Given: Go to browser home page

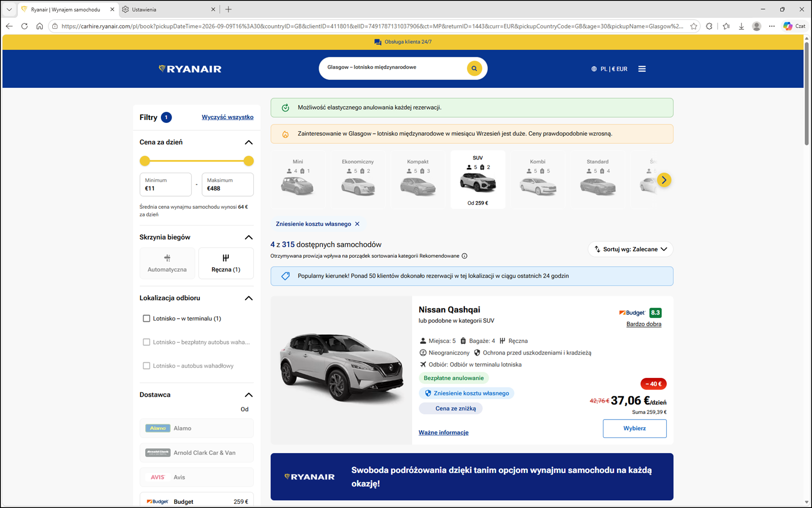Looking at the screenshot, I should pyautogui.click(x=40, y=26).
